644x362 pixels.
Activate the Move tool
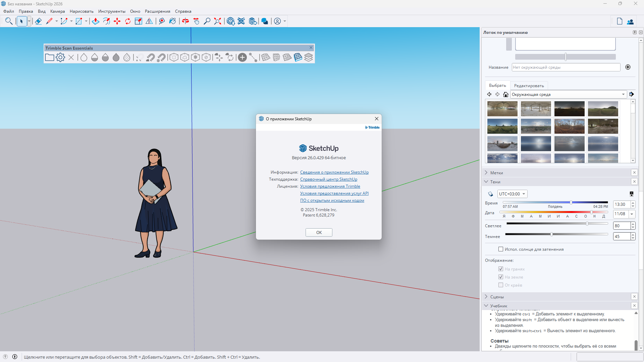117,21
